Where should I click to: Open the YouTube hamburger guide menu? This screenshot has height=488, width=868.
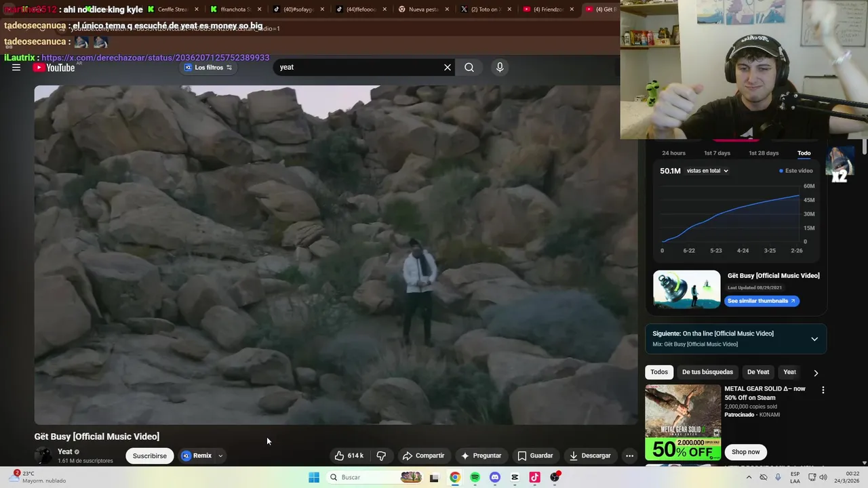coord(16,67)
